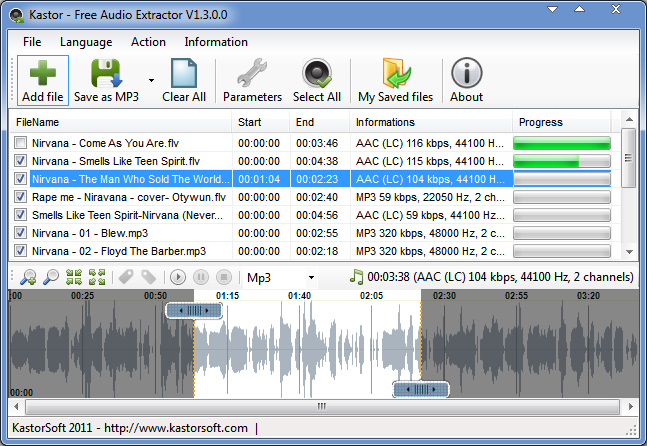
Task: Uncheck Smells Like Teen Spirit.flv checkbox
Action: 20,161
